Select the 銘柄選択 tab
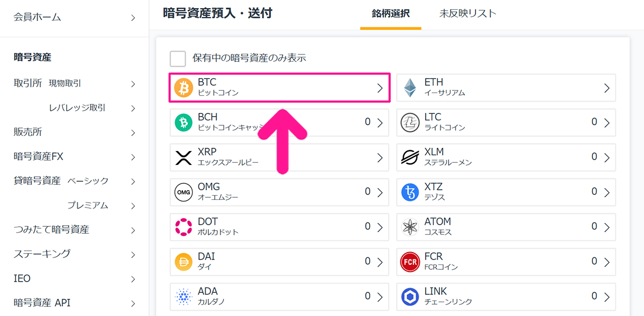The width and height of the screenshot is (644, 316). pyautogui.click(x=391, y=13)
